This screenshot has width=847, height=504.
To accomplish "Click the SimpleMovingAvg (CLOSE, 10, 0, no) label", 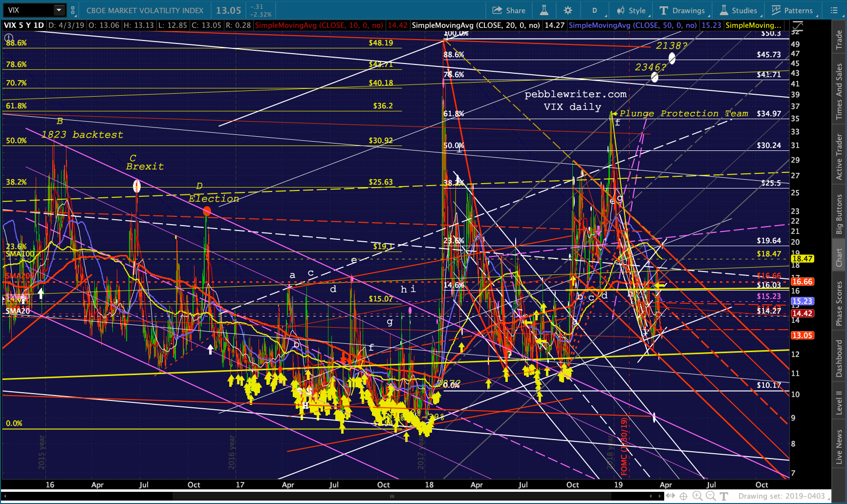I will (x=319, y=25).
